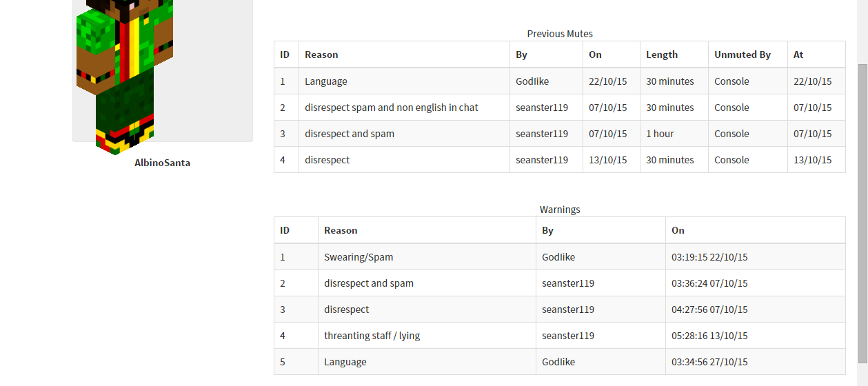Click the Godlike name in the first mute row
Screen dimensions: 868x386
pos(532,81)
